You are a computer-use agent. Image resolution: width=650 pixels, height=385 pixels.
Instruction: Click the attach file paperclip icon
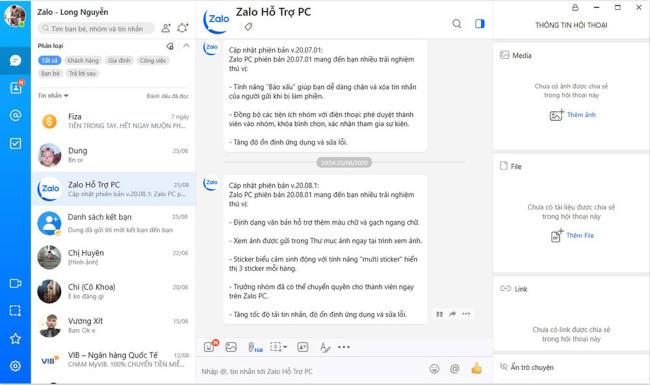click(x=255, y=347)
